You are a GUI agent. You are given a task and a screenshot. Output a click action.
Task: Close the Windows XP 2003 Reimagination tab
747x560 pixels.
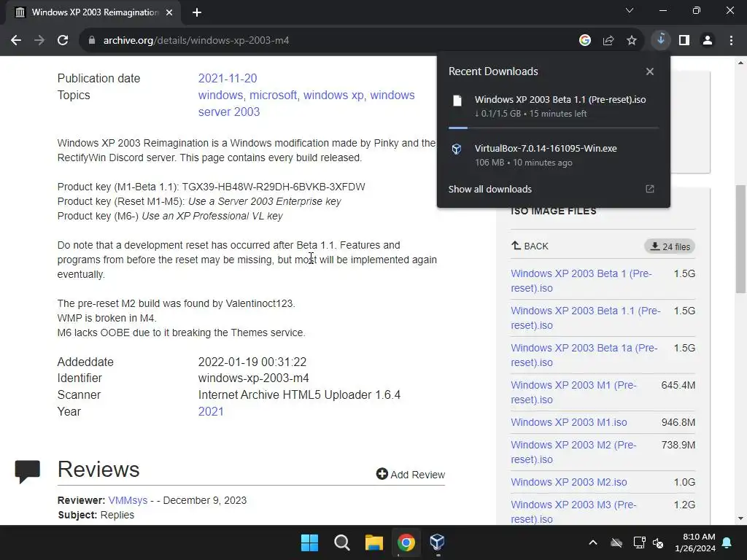coord(169,12)
